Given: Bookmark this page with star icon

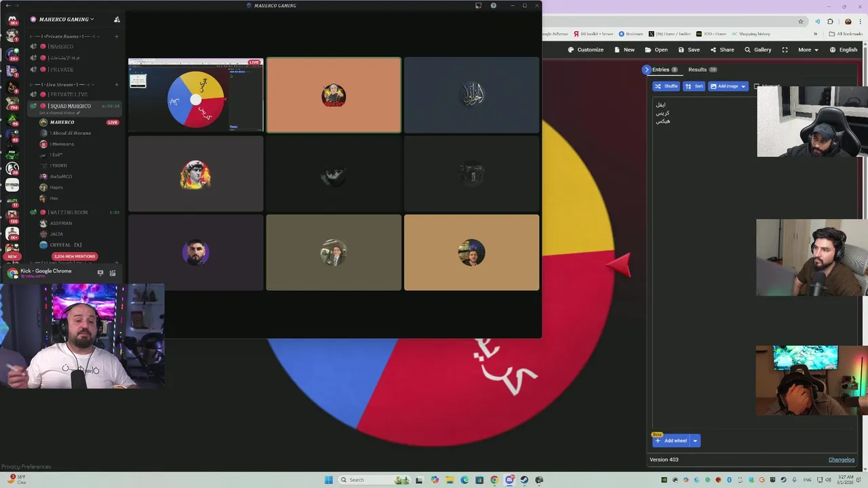Looking at the screenshot, I should click(801, 21).
